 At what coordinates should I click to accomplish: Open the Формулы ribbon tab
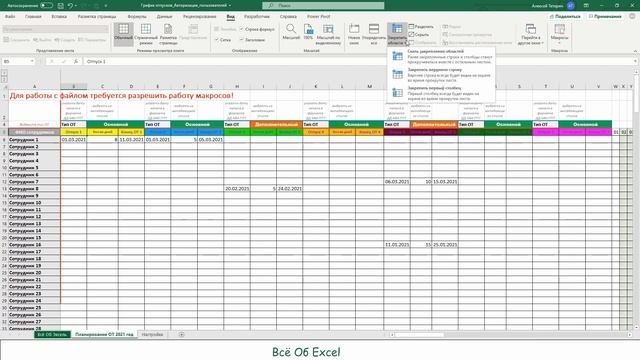[x=137, y=16]
